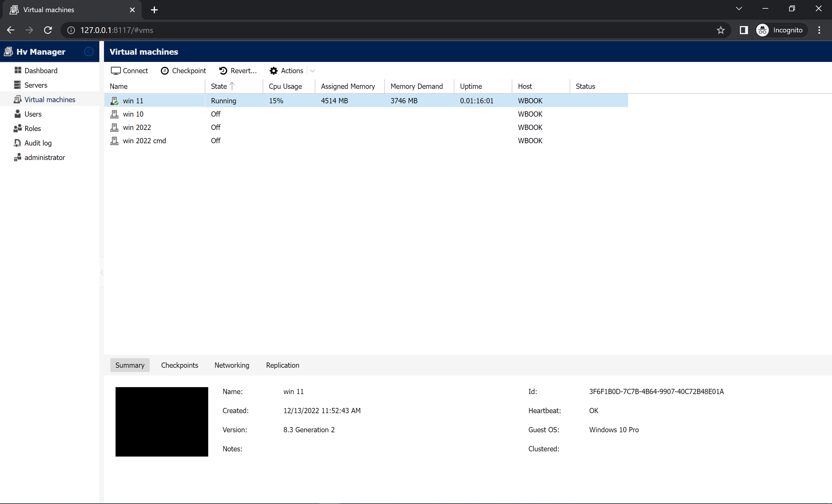Screen dimensions: 832x504
Task: Click the Actions gear button
Action: pyautogui.click(x=273, y=71)
